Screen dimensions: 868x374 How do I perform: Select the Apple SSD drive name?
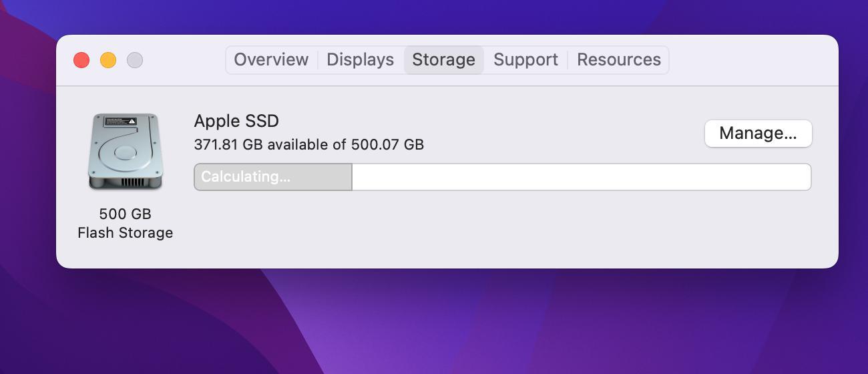(x=236, y=121)
